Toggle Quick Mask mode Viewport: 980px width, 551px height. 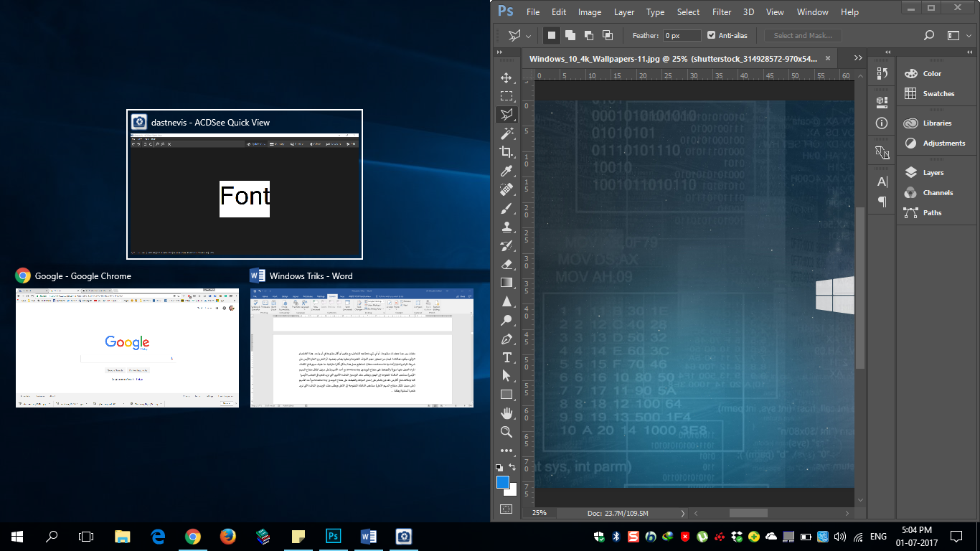(507, 509)
